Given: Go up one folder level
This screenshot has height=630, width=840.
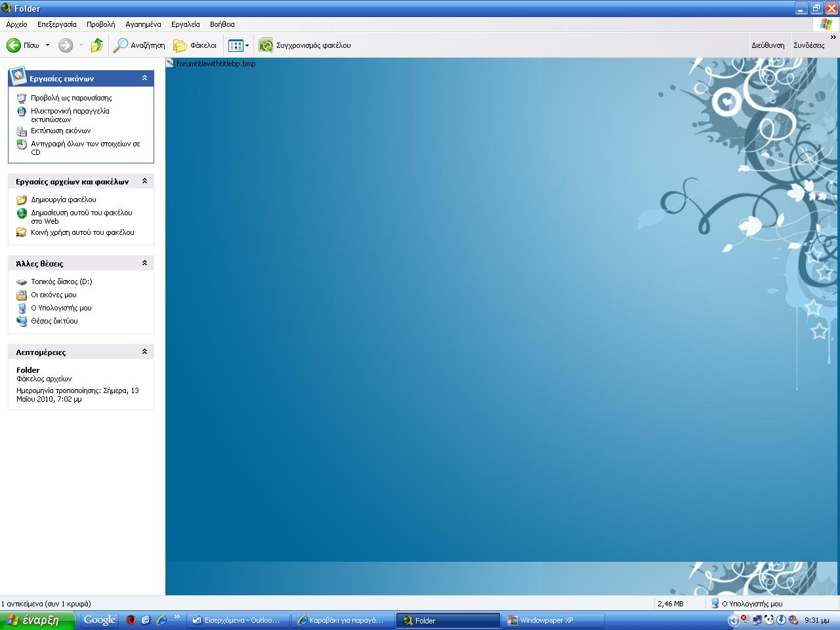Looking at the screenshot, I should coord(97,45).
